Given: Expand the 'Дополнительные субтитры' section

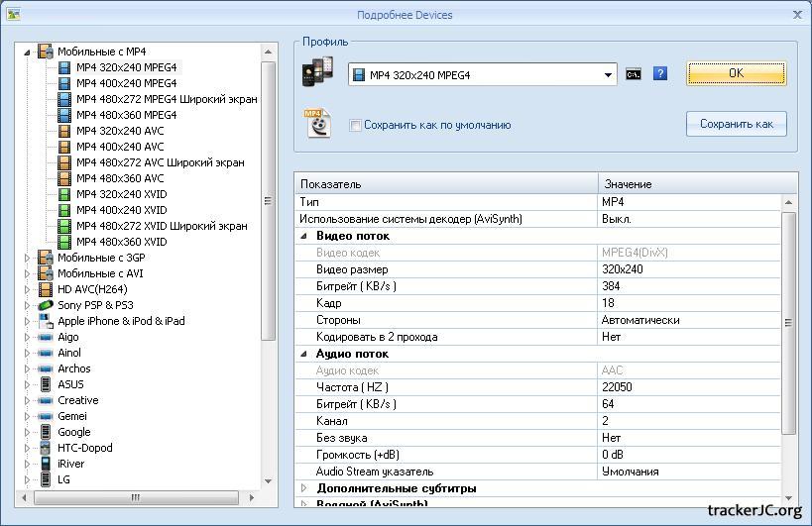Looking at the screenshot, I should tap(304, 488).
